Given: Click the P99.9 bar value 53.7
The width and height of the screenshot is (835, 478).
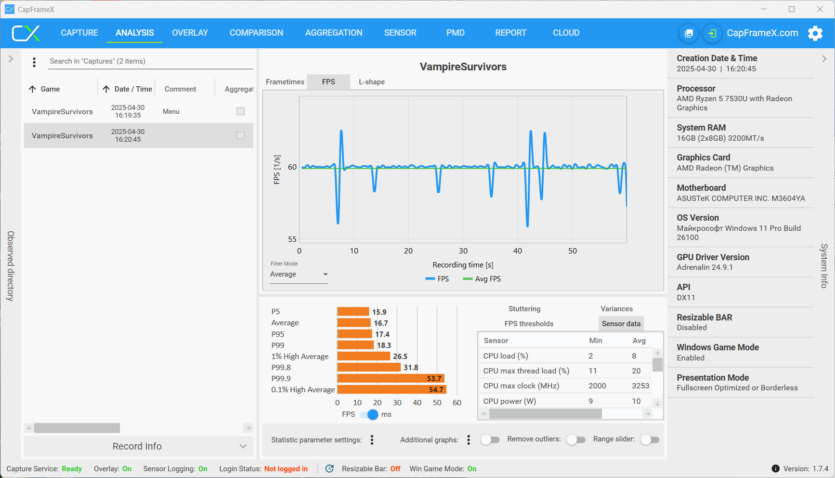Looking at the screenshot, I should pos(434,378).
